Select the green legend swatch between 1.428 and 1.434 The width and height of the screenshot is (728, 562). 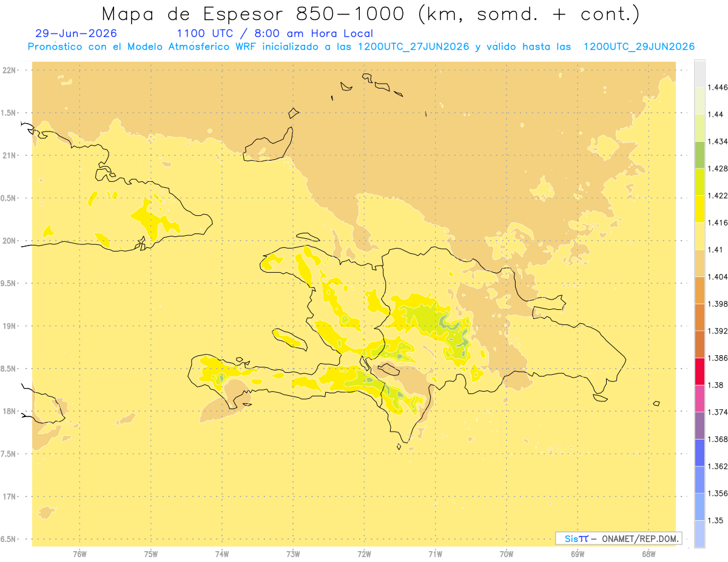[x=699, y=155]
